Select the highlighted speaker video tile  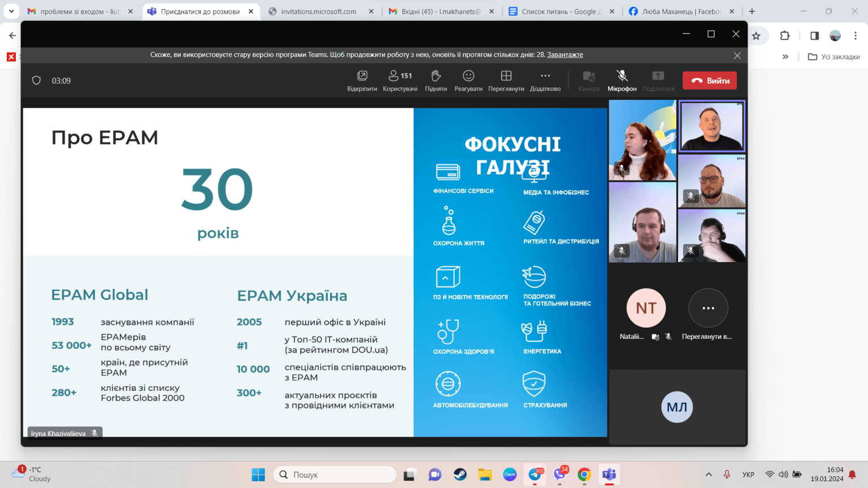(x=712, y=127)
